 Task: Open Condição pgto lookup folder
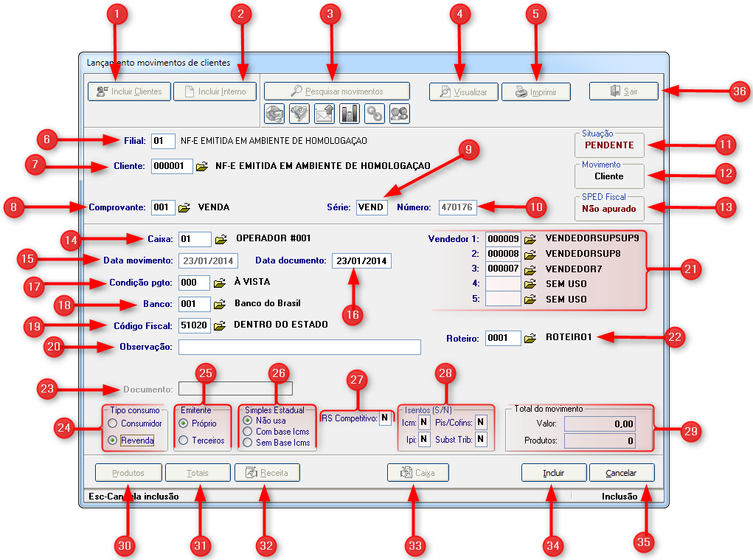click(x=220, y=283)
